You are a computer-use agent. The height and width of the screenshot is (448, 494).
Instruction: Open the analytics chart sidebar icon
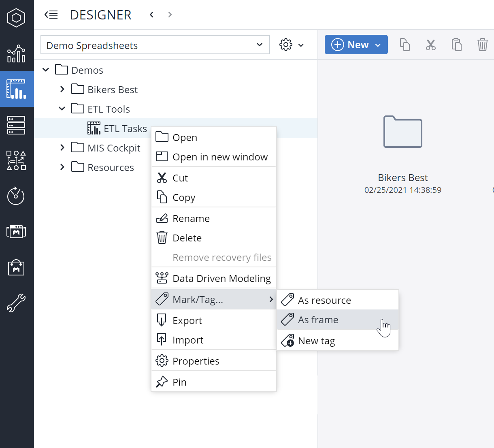[x=16, y=53]
